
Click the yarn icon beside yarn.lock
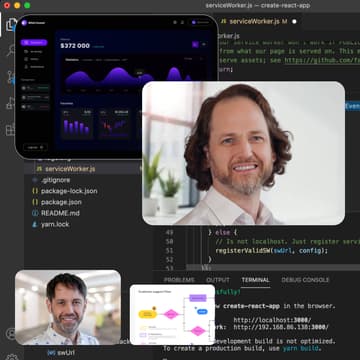[x=35, y=224]
